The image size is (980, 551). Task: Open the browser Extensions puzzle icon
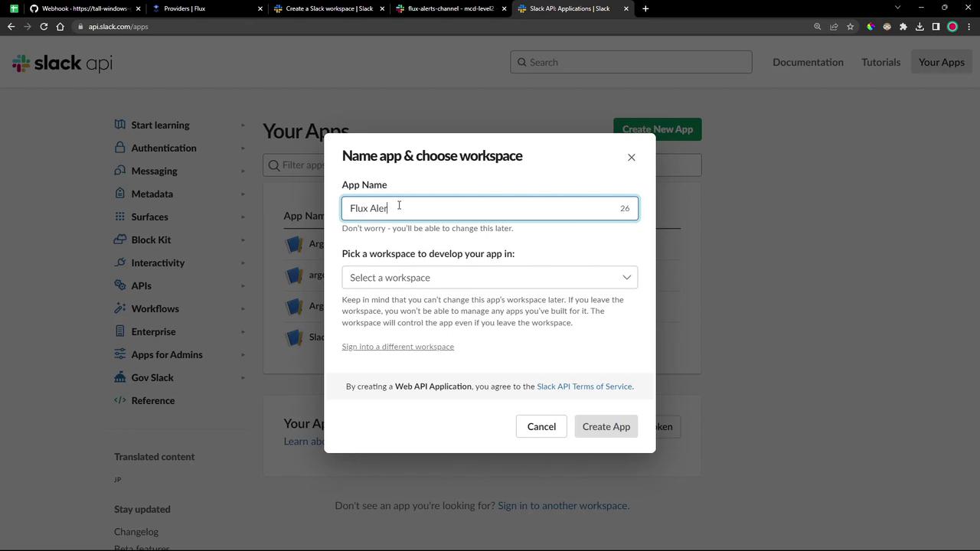903,27
